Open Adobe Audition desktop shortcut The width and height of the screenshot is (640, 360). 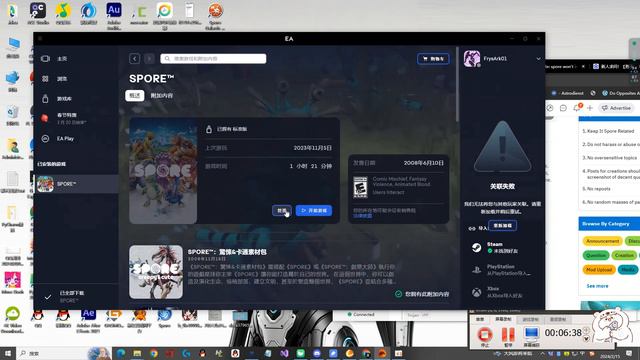(x=114, y=16)
